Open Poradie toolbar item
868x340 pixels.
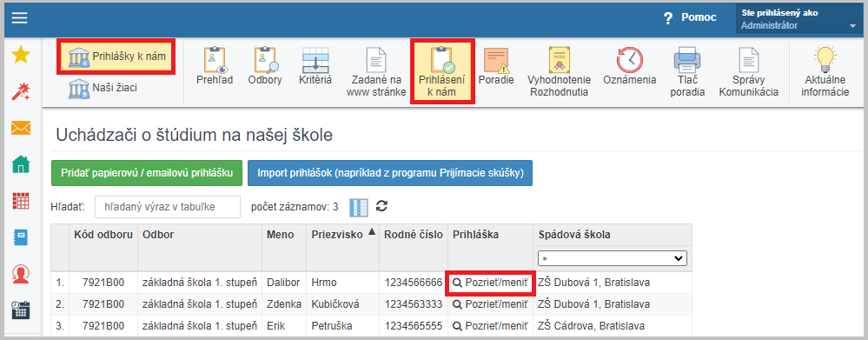click(x=496, y=66)
